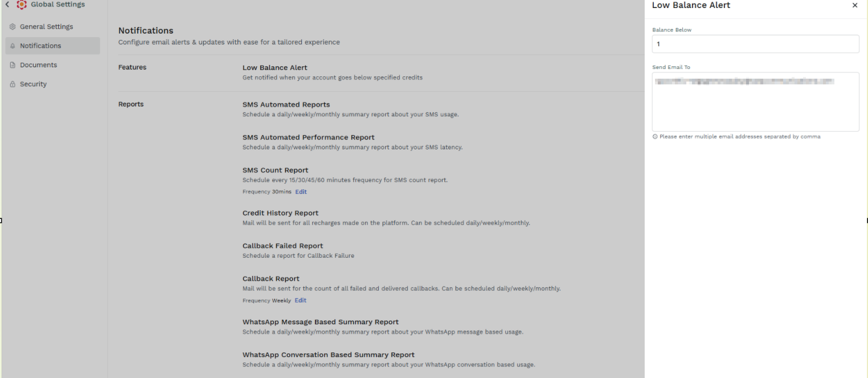Edit the SMS Count Report frequency
Screen dimensions: 868x378
point(301,192)
